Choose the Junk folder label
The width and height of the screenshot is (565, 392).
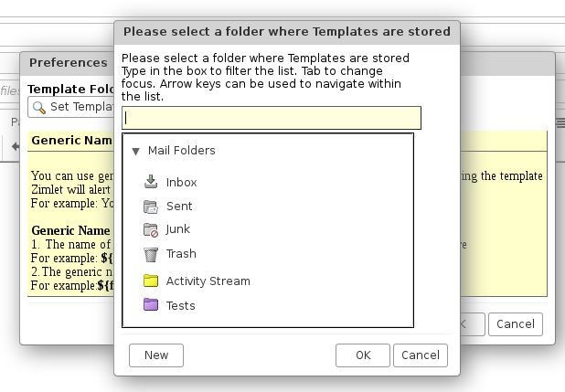(x=178, y=229)
